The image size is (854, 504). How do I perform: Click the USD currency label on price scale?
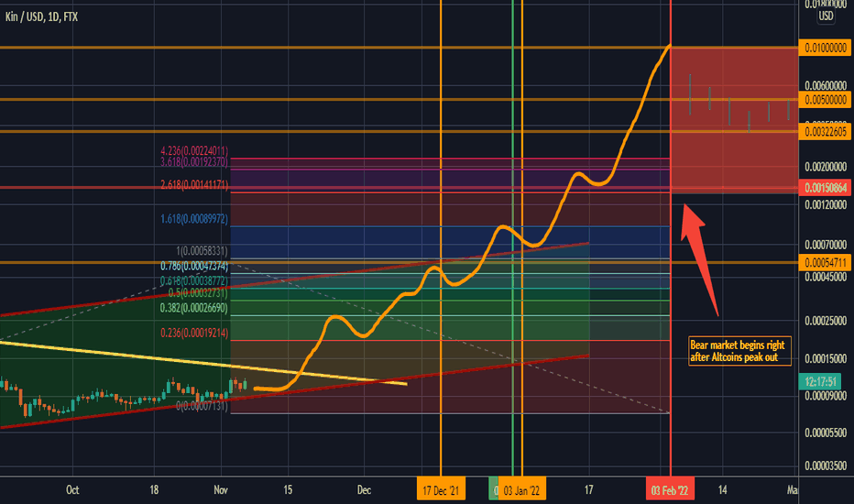pos(826,16)
